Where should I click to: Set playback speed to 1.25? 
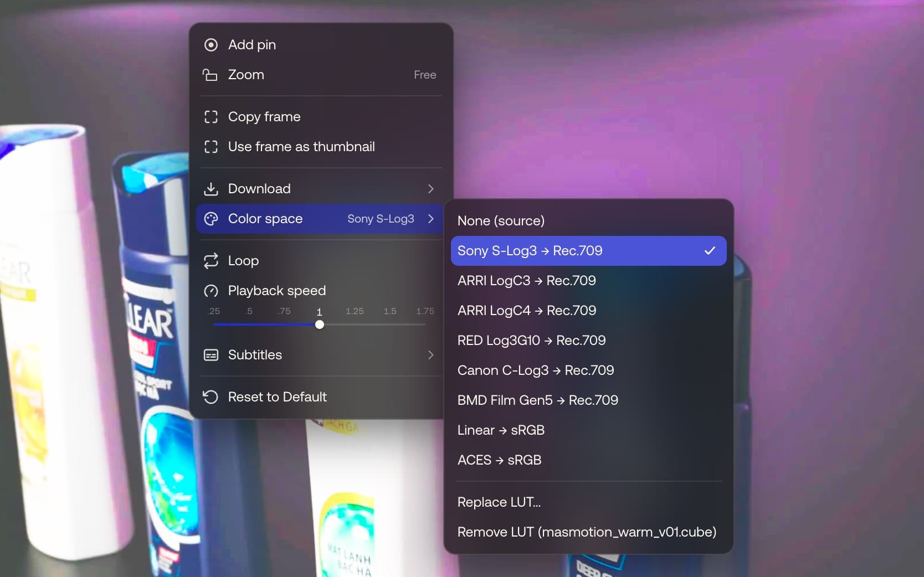click(355, 311)
